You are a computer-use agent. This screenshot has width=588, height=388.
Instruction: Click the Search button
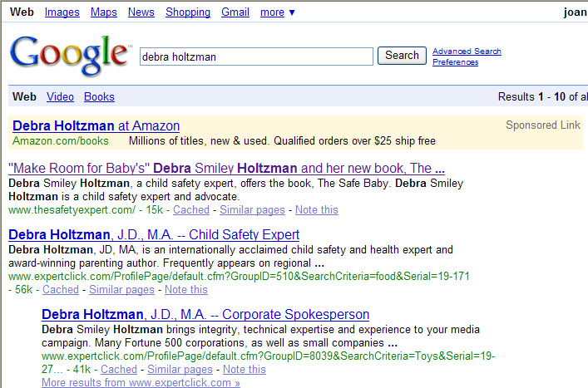point(402,56)
